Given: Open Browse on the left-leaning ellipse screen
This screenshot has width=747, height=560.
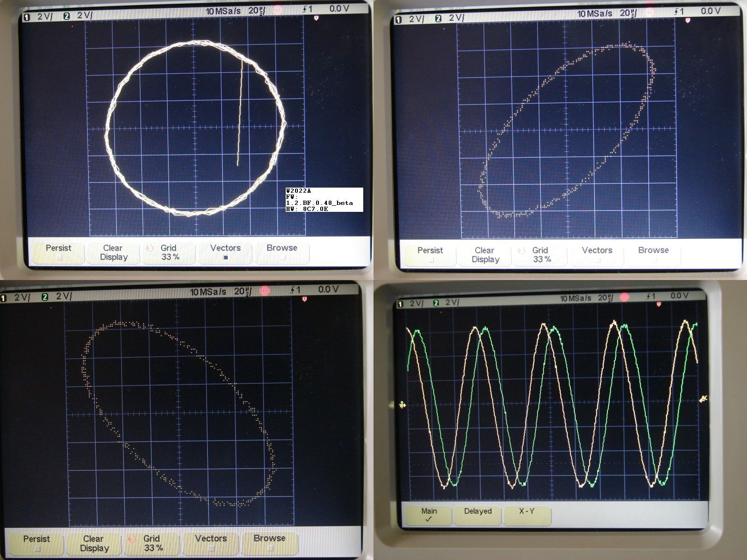Looking at the screenshot, I should 269,543.
